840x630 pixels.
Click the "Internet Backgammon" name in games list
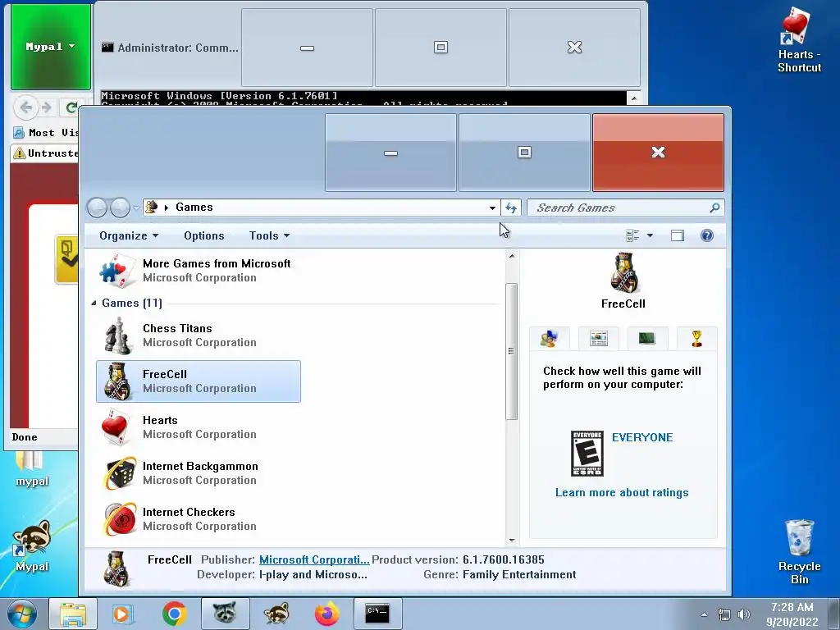pyautogui.click(x=200, y=466)
